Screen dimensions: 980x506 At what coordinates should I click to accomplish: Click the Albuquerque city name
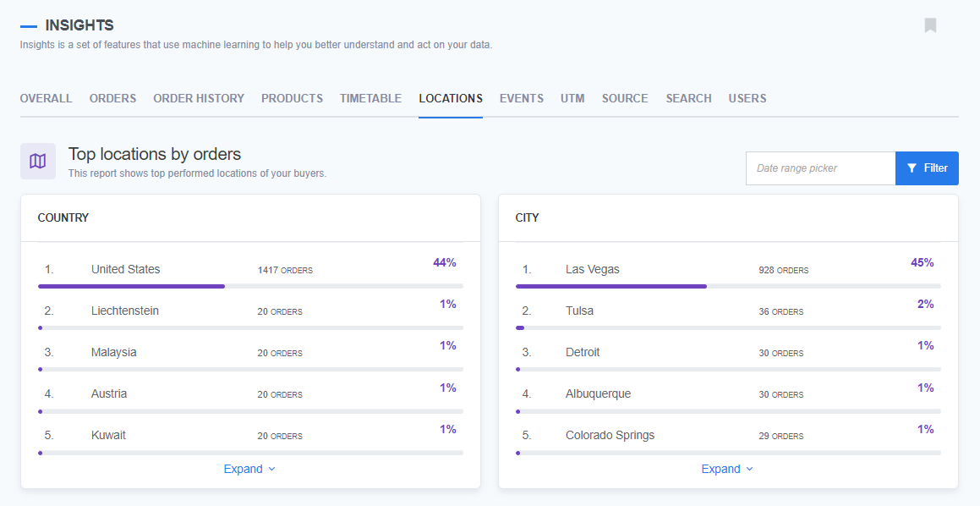tap(598, 393)
